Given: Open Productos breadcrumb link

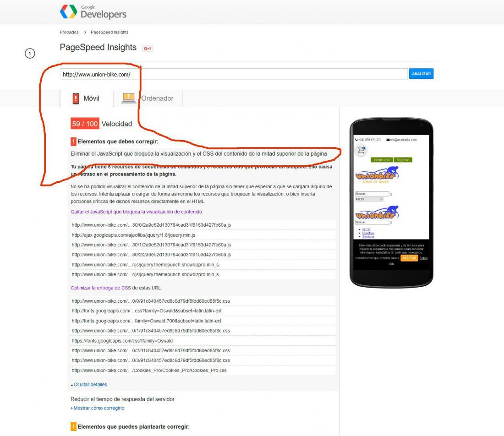Looking at the screenshot, I should pyautogui.click(x=69, y=32).
